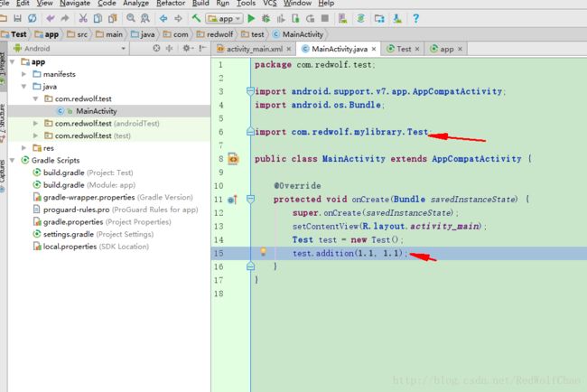Click the Cut scissors icon

click(x=83, y=18)
